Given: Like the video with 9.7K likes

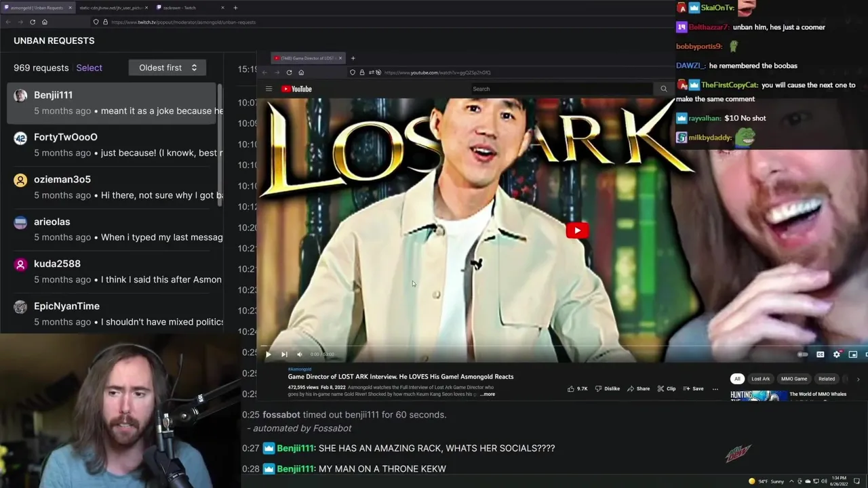Looking at the screenshot, I should (577, 389).
